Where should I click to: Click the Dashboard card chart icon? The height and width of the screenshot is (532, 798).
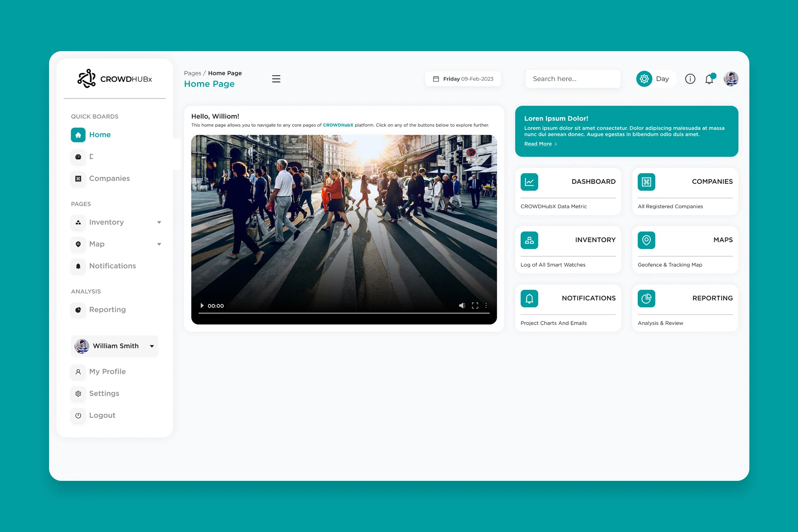point(529,182)
